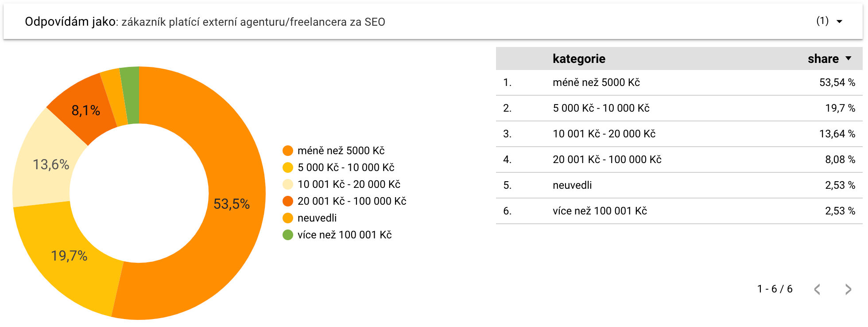This screenshot has width=868, height=327.
Task: Select legend dot for 'méně než 5000 Kč'
Action: 288,151
